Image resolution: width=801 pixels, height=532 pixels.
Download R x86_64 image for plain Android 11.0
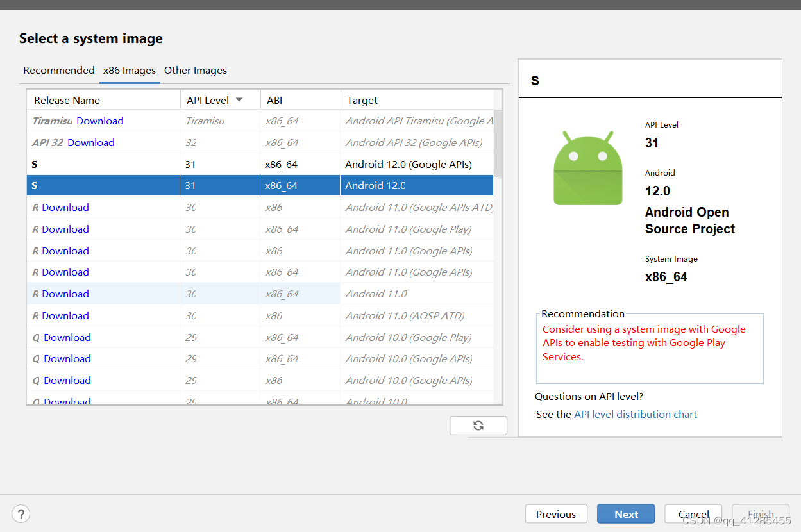click(x=65, y=294)
